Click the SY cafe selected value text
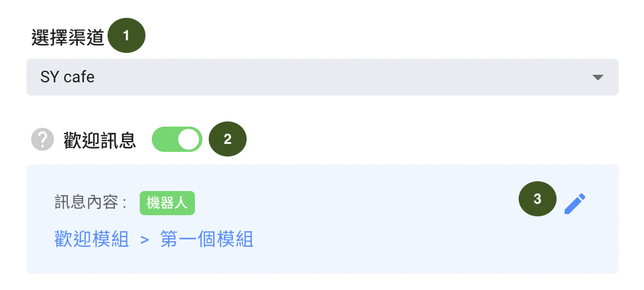This screenshot has height=290, width=644. point(67,77)
